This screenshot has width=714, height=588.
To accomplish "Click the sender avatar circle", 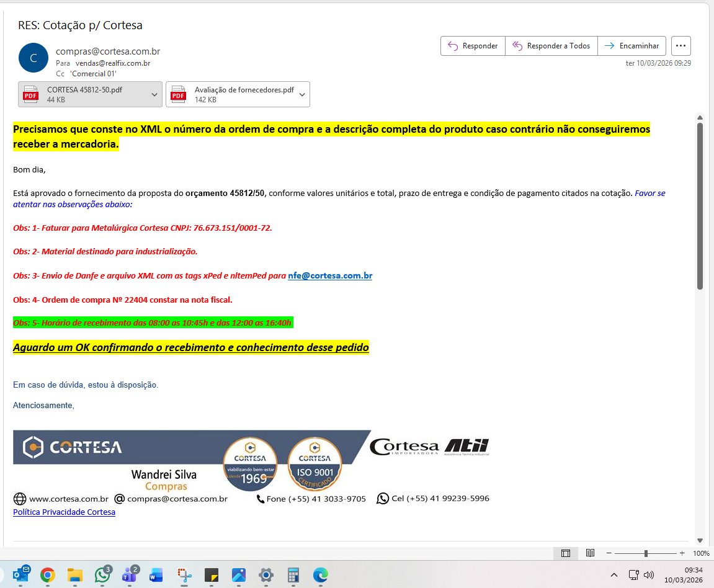I will pos(33,58).
